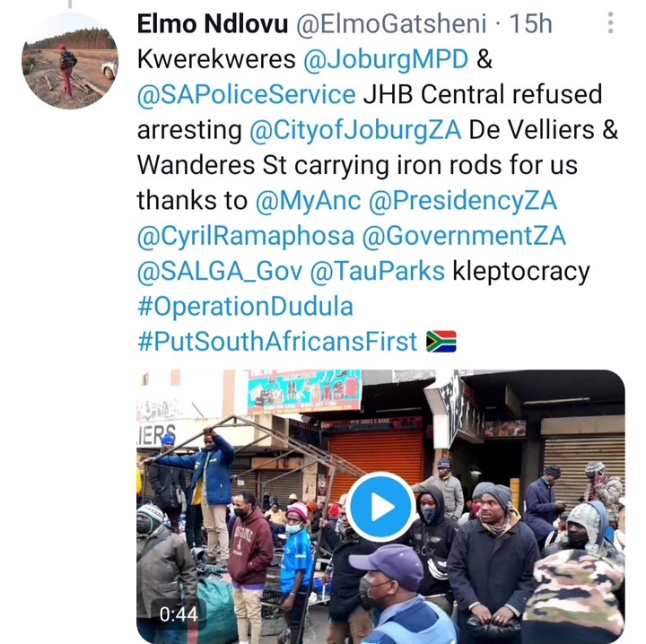Visit the @PresidencyZA mention
The height and width of the screenshot is (644, 646).
pyautogui.click(x=462, y=201)
